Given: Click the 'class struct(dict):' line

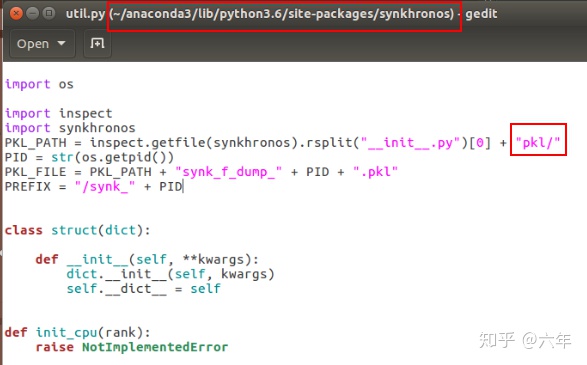Looking at the screenshot, I should coord(77,230).
